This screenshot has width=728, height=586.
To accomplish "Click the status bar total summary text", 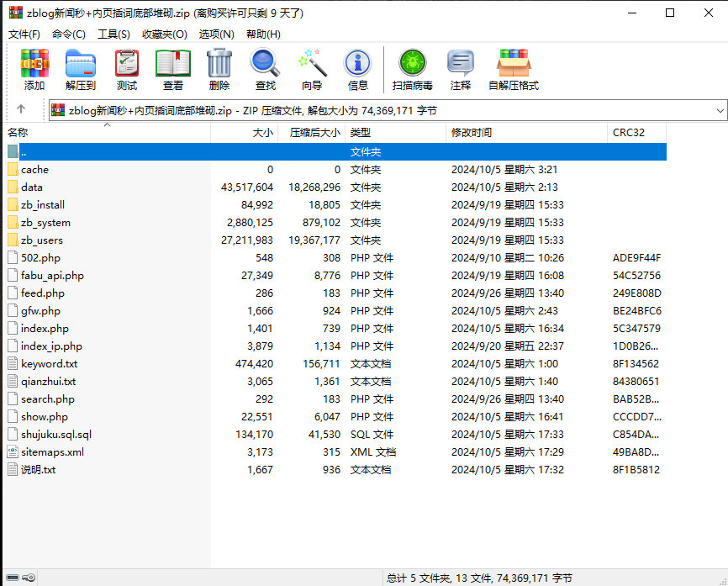I will (479, 578).
